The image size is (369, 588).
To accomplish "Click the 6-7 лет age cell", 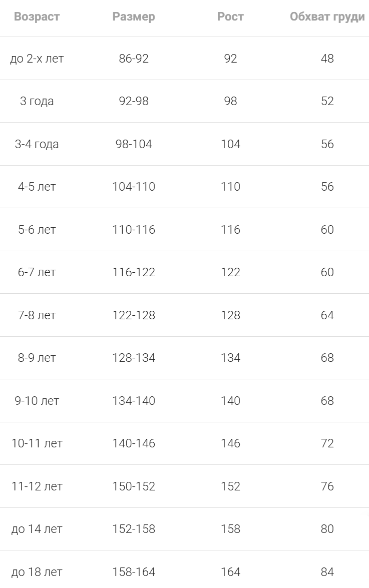I will [37, 272].
